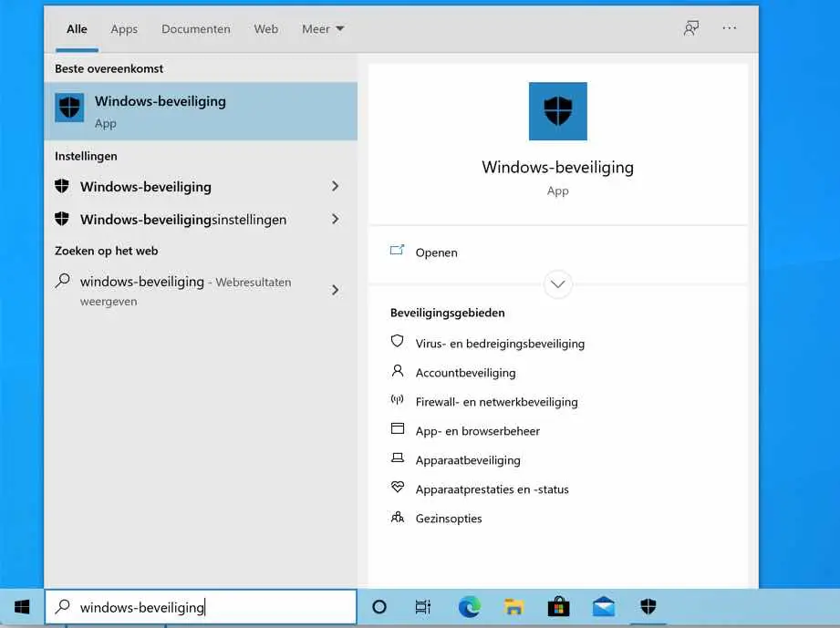Image resolution: width=840 pixels, height=628 pixels.
Task: Click the Cortana circle icon
Action: click(x=379, y=607)
